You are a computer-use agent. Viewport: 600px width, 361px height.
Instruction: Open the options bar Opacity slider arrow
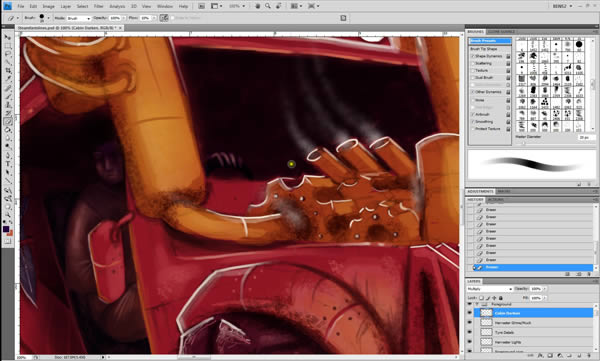click(x=124, y=18)
